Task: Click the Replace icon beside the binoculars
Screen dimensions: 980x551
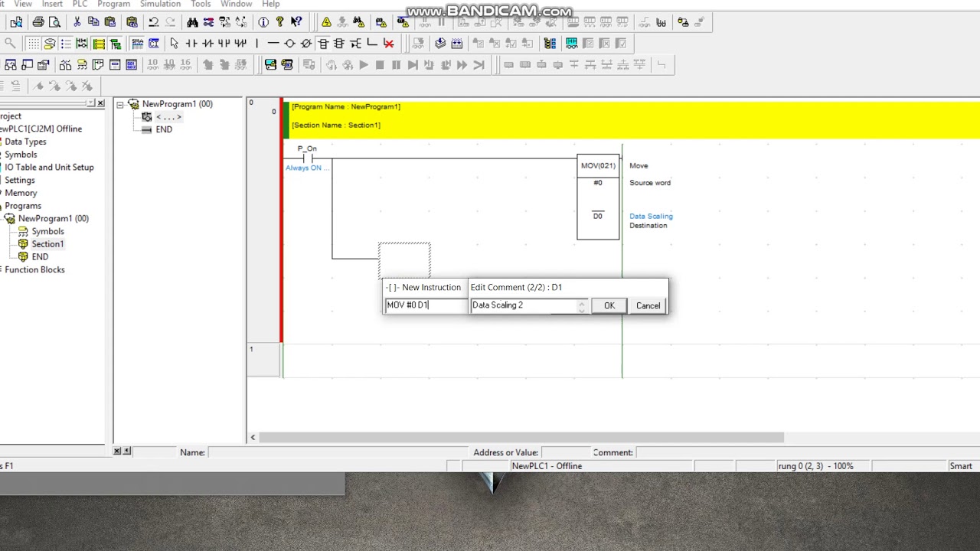Action: (208, 22)
